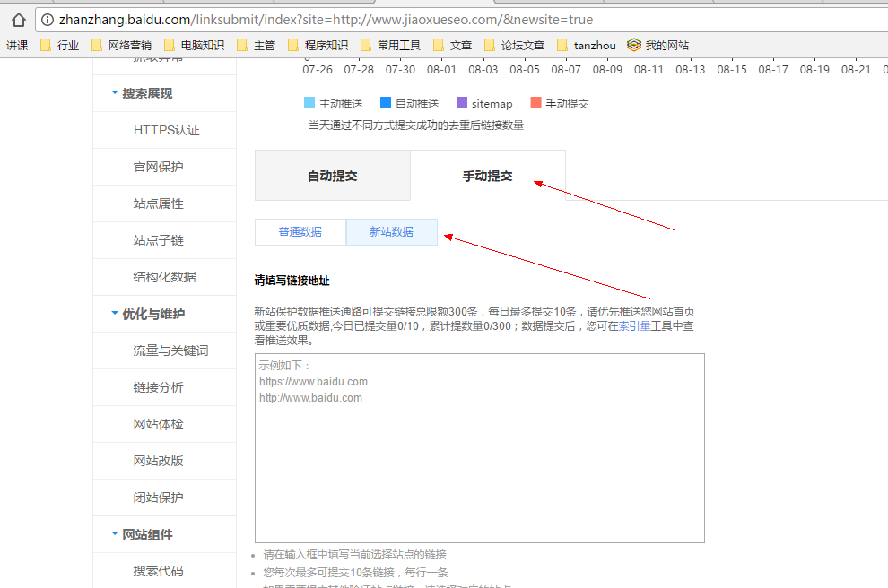This screenshot has height=588, width=888.
Task: Click the link address text area
Action: click(x=480, y=448)
